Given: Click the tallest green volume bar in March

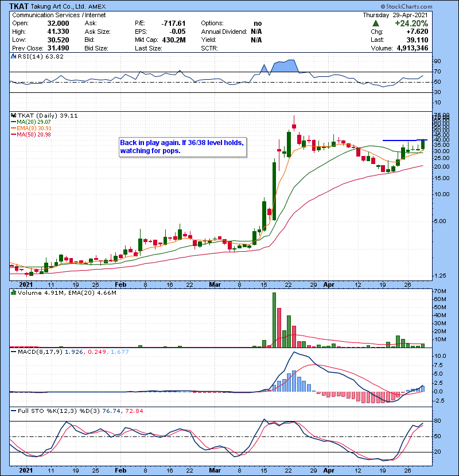Looking at the screenshot, I should [274, 320].
